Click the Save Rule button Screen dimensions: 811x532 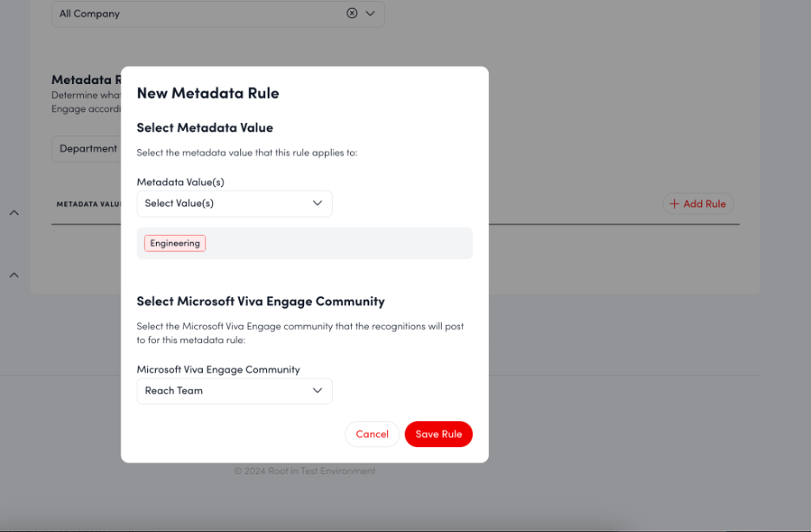[438, 434]
